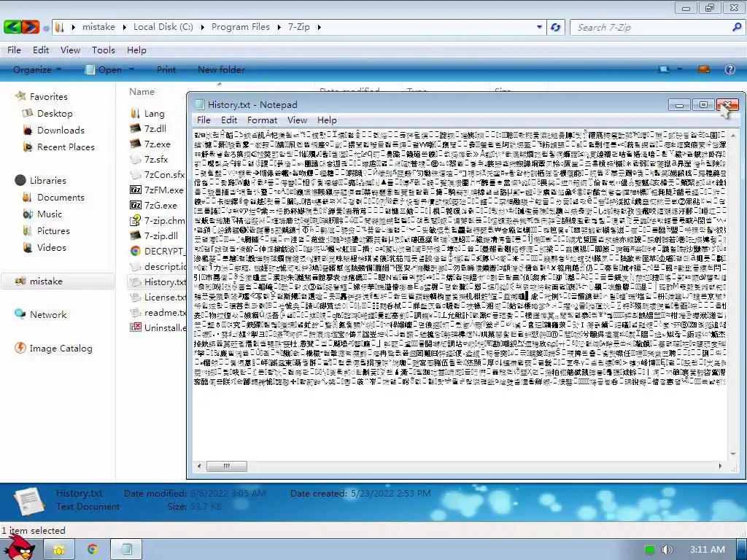
Task: Select the 7zFM.exe file icon
Action: coord(135,190)
